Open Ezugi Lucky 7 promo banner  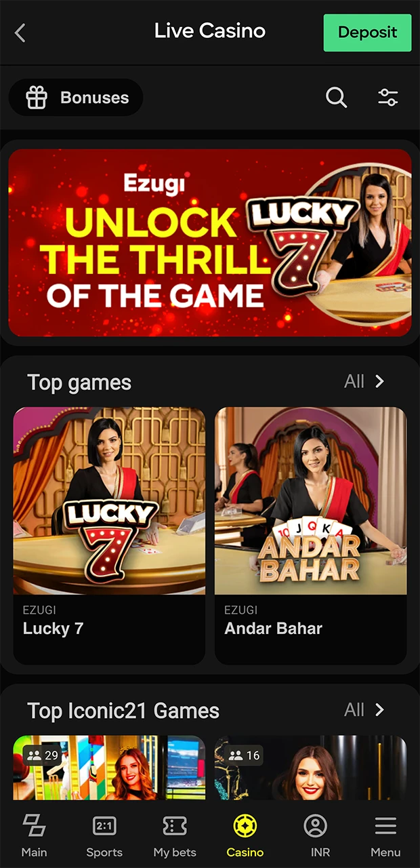point(210,243)
